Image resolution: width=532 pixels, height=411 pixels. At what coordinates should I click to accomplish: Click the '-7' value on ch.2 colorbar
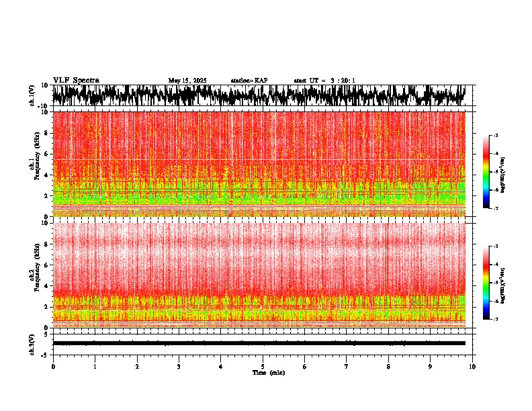click(x=495, y=319)
